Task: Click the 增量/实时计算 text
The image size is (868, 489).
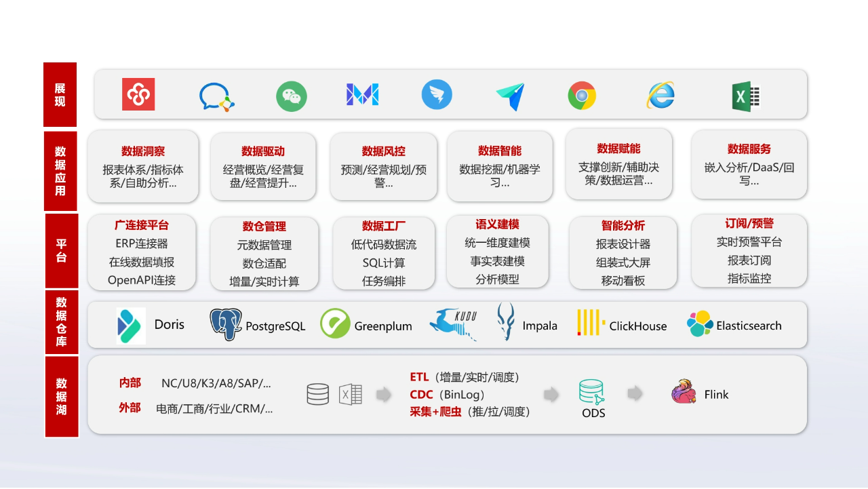Action: tap(264, 281)
